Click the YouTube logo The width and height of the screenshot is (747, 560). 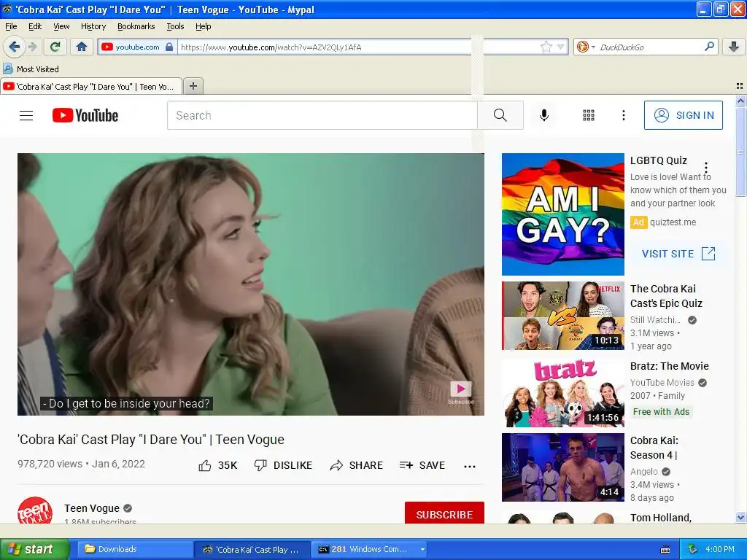tap(85, 115)
